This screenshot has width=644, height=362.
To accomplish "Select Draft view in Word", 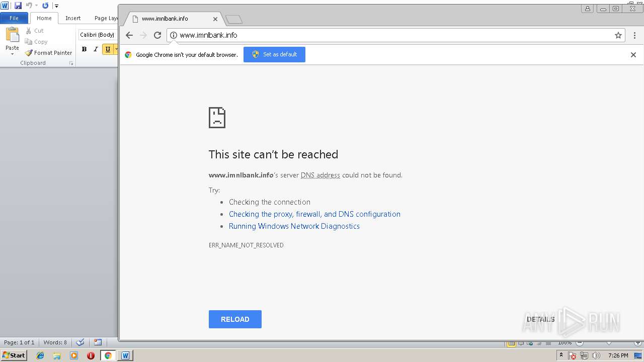I will click(x=548, y=343).
